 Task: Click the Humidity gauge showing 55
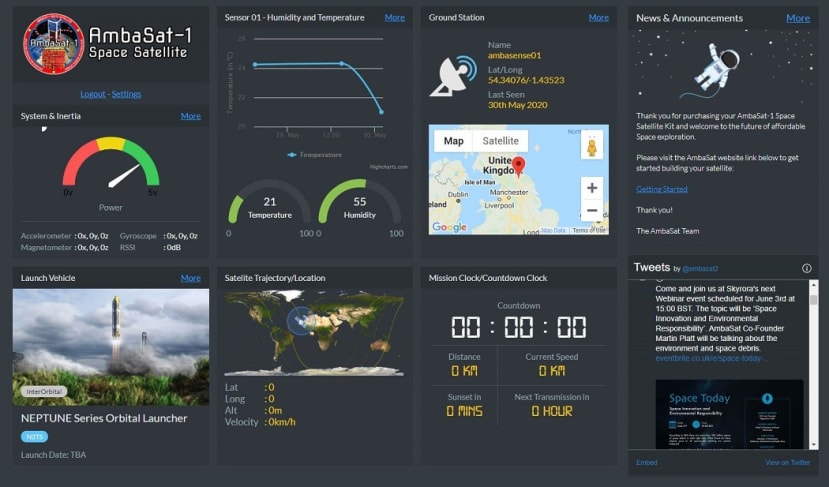360,202
